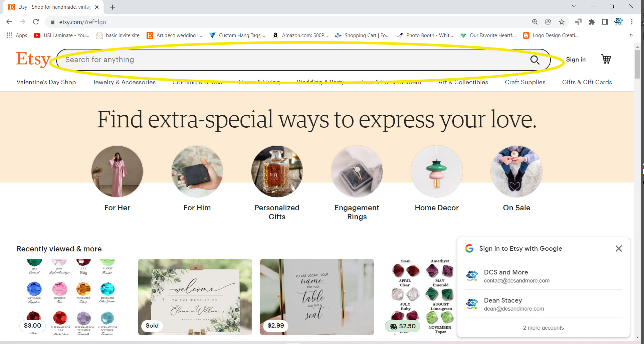
Task: Open the Chrome extensions puzzle icon
Action: click(592, 22)
